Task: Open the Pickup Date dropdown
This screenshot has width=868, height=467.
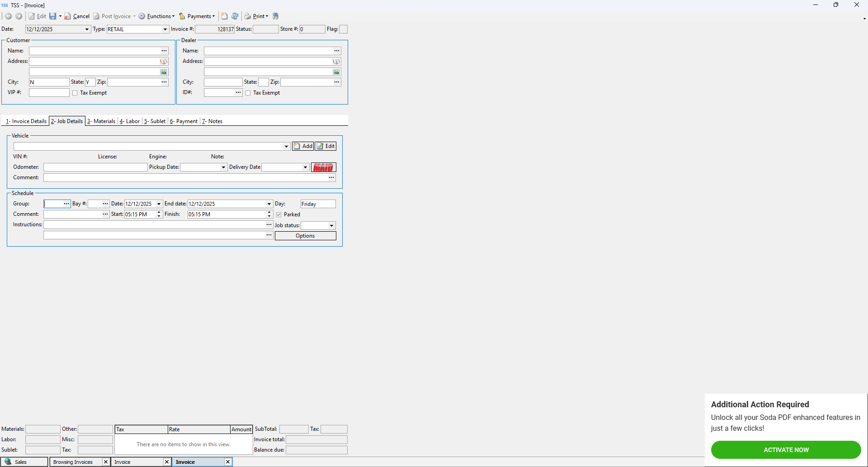Action: pos(223,167)
